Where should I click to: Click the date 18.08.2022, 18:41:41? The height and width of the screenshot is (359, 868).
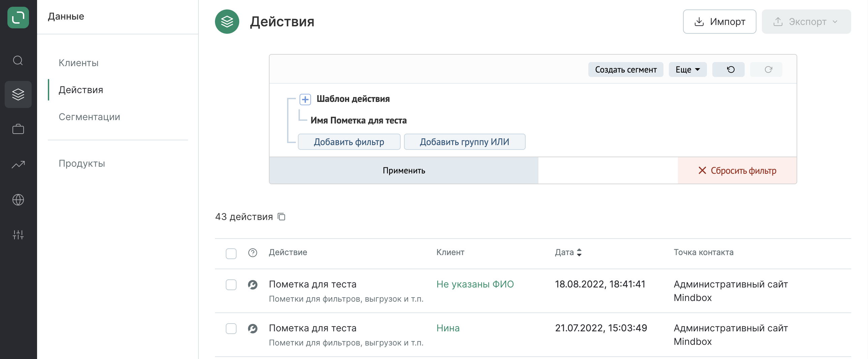[x=600, y=284]
